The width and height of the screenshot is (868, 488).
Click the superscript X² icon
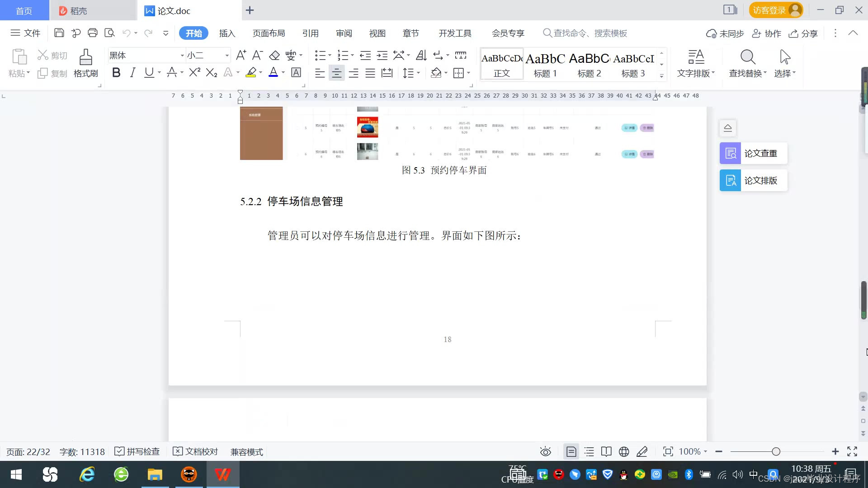(x=194, y=73)
